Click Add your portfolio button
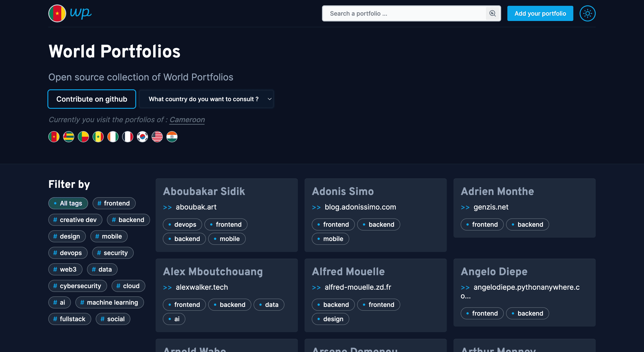644x352 pixels. (x=540, y=13)
